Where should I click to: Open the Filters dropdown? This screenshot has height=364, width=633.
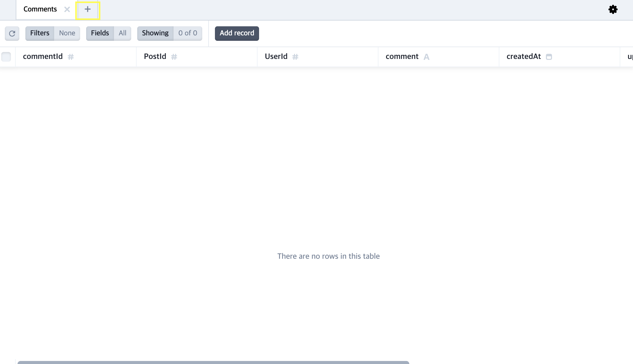40,33
